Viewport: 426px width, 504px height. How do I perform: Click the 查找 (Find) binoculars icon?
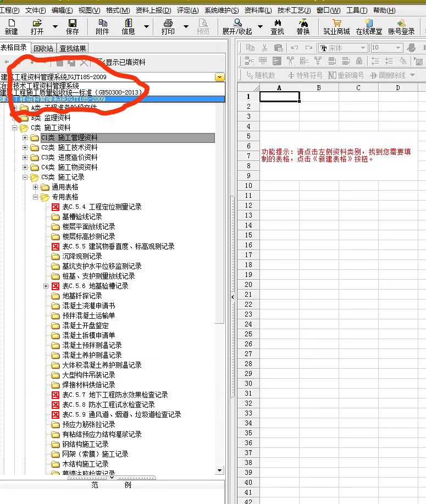click(278, 27)
